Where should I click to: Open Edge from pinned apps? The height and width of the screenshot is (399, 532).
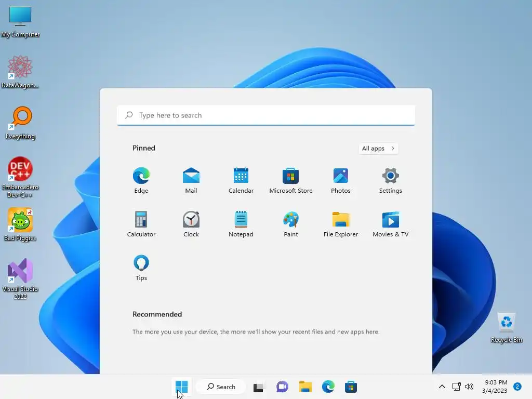point(141,180)
